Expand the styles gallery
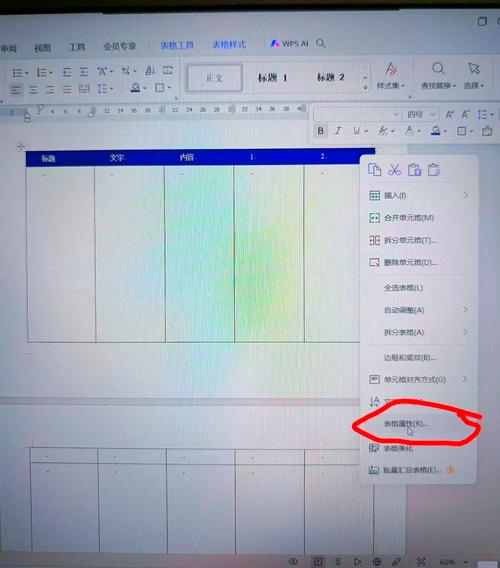The height and width of the screenshot is (568, 500). coord(365,87)
